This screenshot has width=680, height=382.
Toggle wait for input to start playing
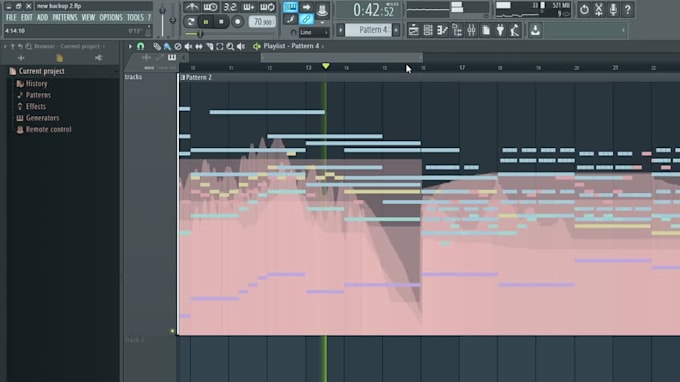point(210,7)
